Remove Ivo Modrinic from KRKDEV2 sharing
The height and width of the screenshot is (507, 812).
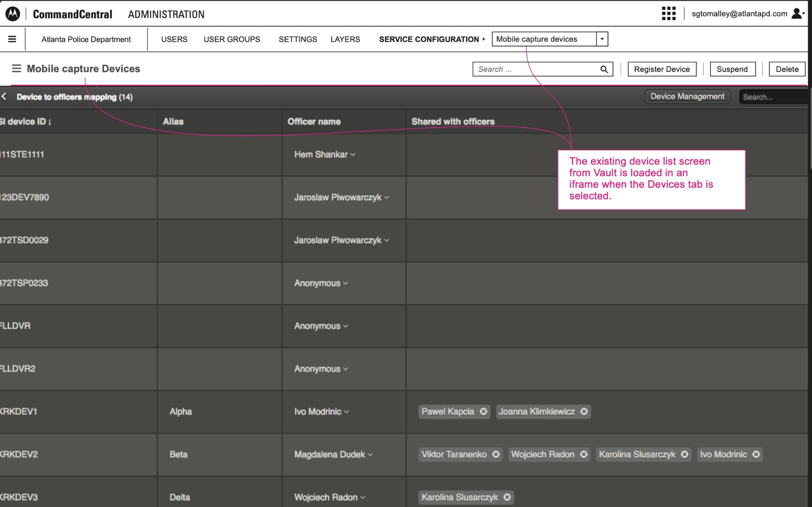[x=756, y=454]
